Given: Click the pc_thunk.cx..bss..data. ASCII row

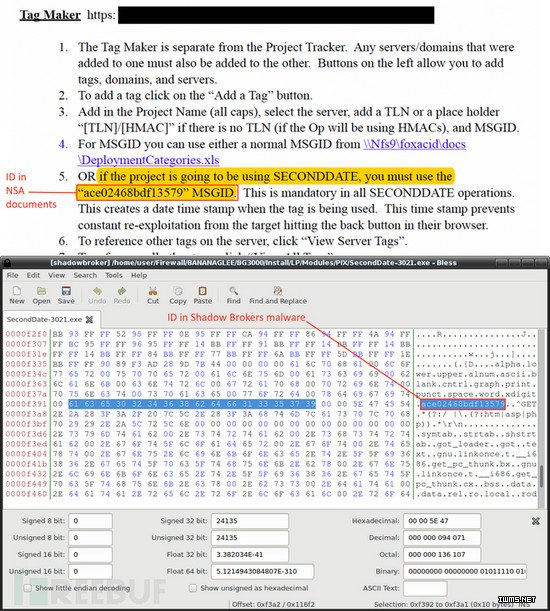Looking at the screenshot, I should [x=476, y=484].
